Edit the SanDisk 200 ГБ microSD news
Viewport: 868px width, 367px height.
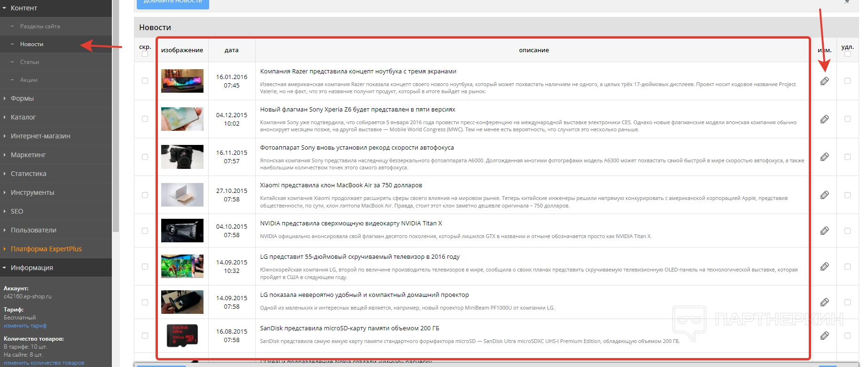pos(824,335)
